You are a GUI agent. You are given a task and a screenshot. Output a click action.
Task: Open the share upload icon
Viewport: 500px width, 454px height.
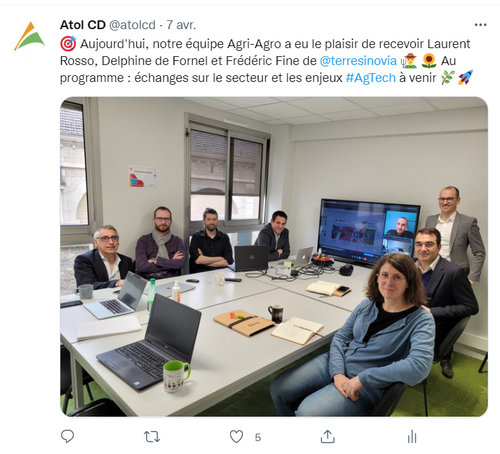(x=327, y=436)
